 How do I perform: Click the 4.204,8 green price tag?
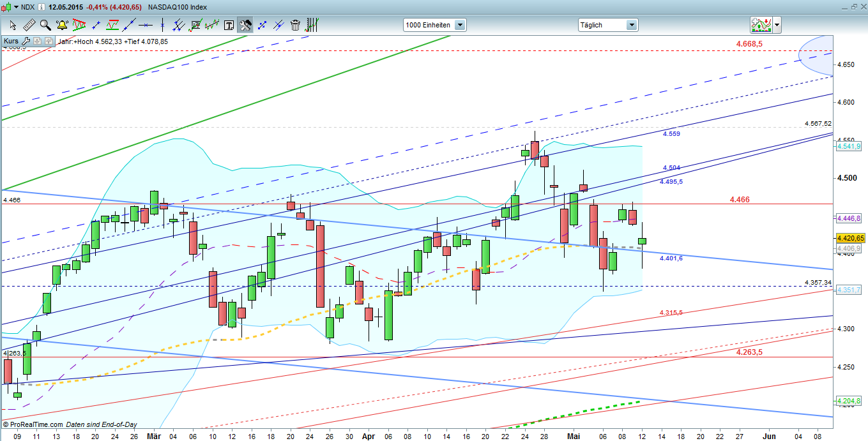(849, 401)
